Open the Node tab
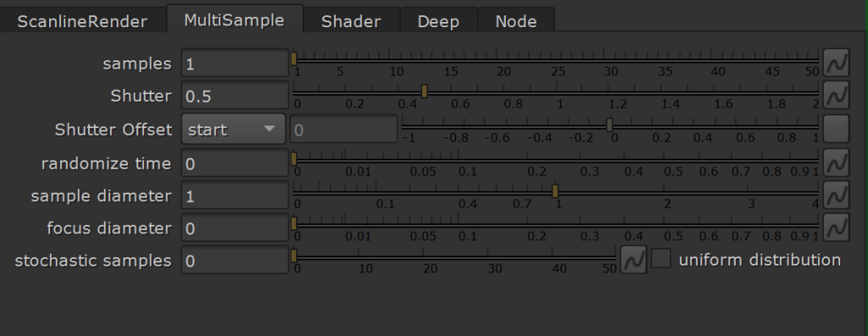 [x=516, y=21]
